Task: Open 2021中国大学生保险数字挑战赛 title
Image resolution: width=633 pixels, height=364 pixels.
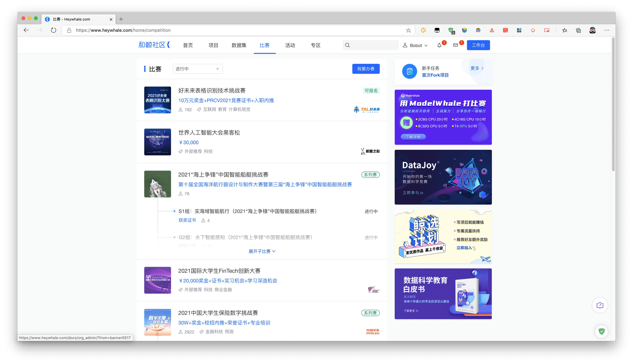Action: tap(218, 313)
